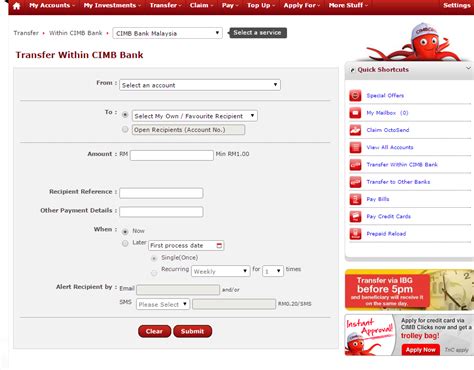Clear the transfer form
This screenshot has height=370, width=474.
click(x=154, y=331)
